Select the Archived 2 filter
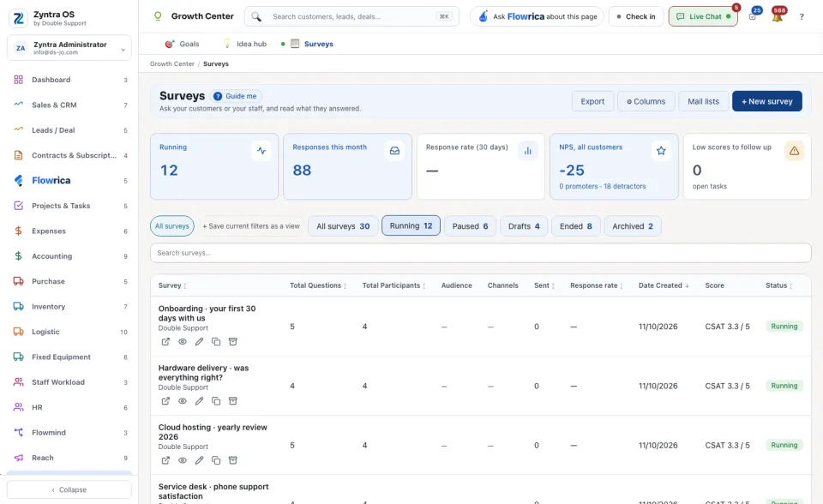Screen dimensions: 823x504 pos(633,226)
